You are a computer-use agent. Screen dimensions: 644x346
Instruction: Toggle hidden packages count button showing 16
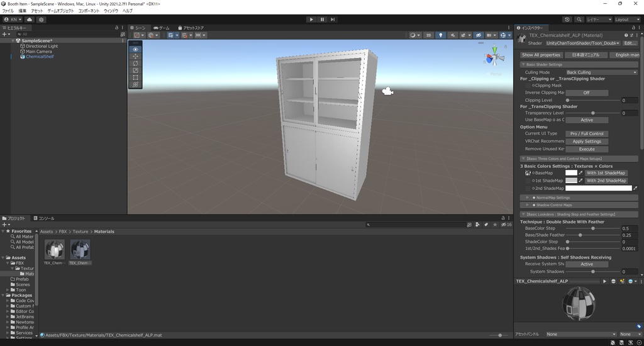(506, 225)
